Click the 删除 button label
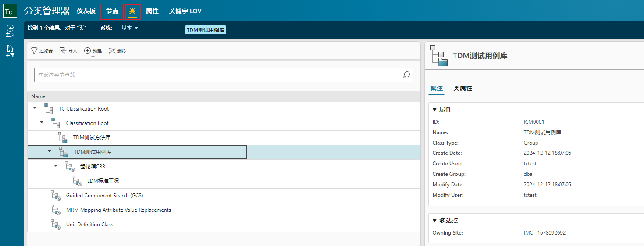This screenshot has height=246, width=644. coord(122,51)
